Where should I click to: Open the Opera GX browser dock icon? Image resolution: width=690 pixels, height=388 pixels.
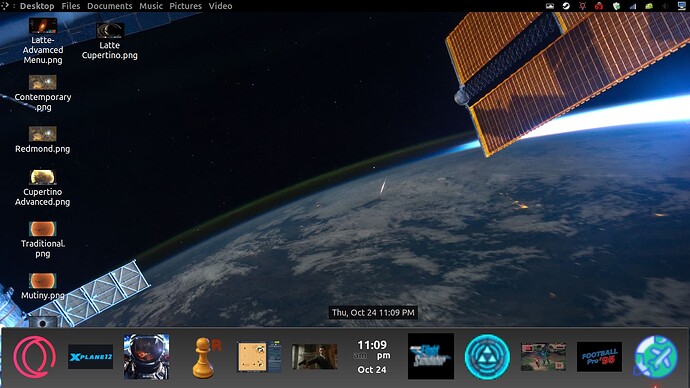35,357
